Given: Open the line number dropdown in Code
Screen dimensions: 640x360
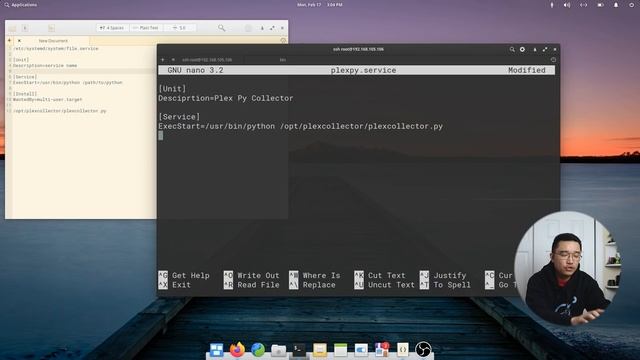Looking at the screenshot, I should point(180,28).
